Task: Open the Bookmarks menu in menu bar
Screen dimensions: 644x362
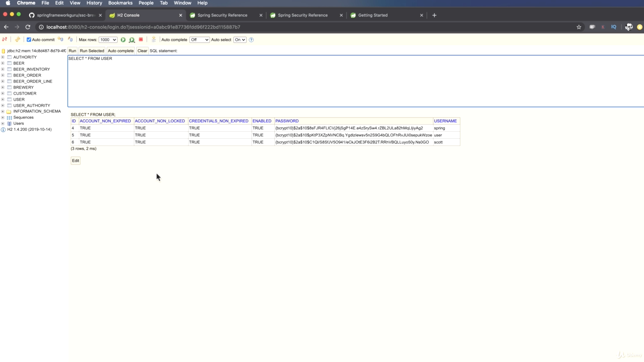Action: coord(120,3)
